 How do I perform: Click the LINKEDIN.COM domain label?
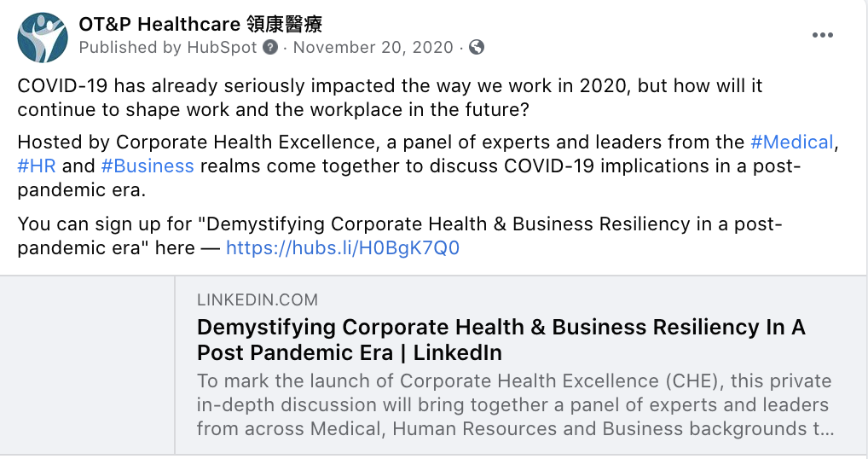click(x=258, y=299)
